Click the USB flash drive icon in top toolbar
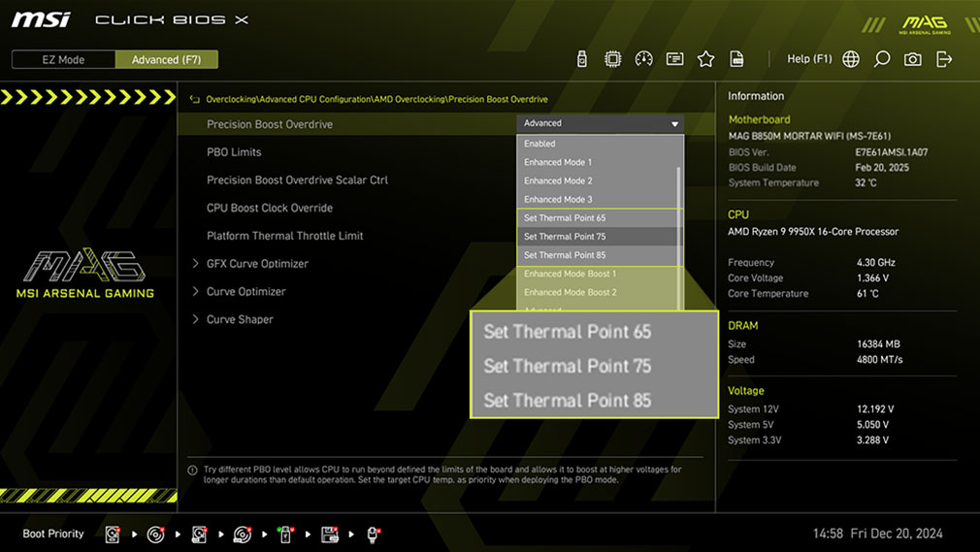This screenshot has width=980, height=552. click(x=582, y=59)
